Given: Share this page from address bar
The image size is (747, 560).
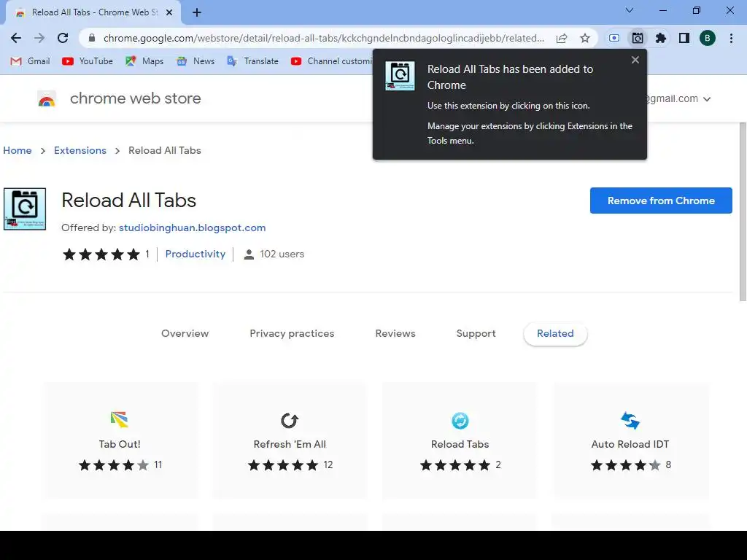Looking at the screenshot, I should tap(562, 38).
